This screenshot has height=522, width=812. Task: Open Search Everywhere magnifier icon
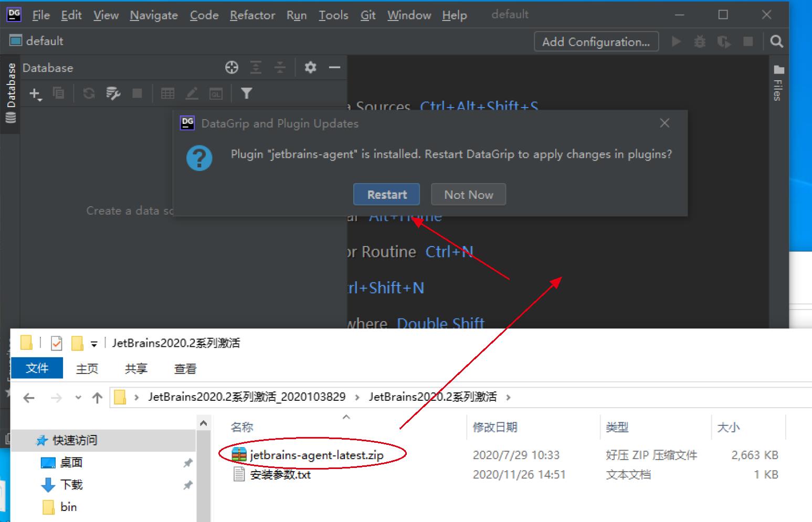776,41
